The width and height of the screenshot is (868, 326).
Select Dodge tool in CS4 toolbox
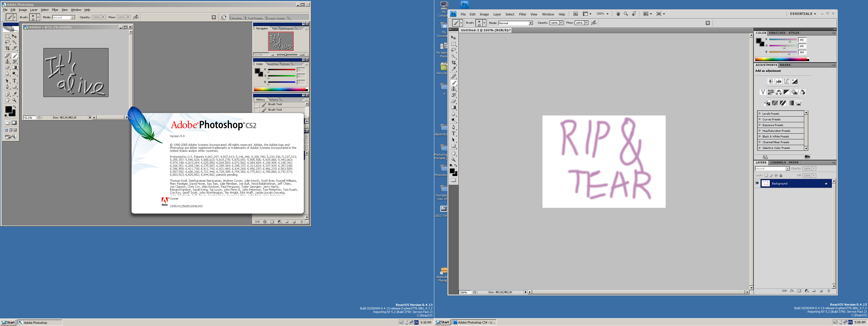tap(454, 120)
